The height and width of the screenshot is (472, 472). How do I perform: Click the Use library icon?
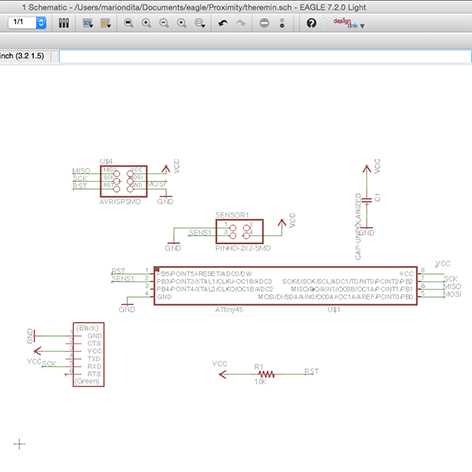pyautogui.click(x=64, y=23)
